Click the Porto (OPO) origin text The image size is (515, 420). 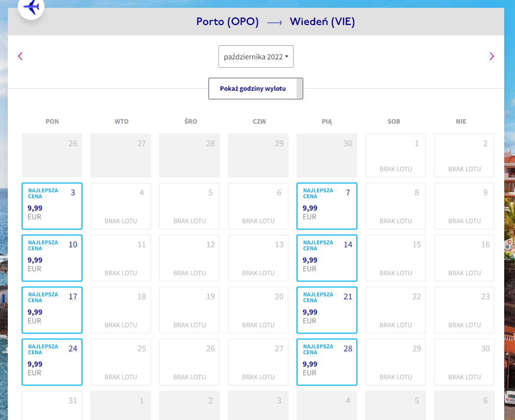click(227, 22)
